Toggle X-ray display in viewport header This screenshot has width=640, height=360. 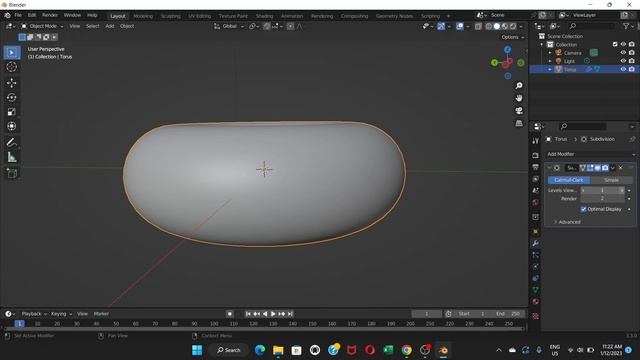click(x=478, y=26)
